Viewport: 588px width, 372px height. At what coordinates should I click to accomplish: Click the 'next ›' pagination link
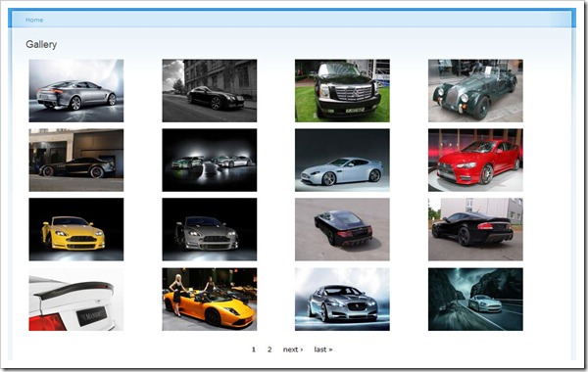(293, 349)
